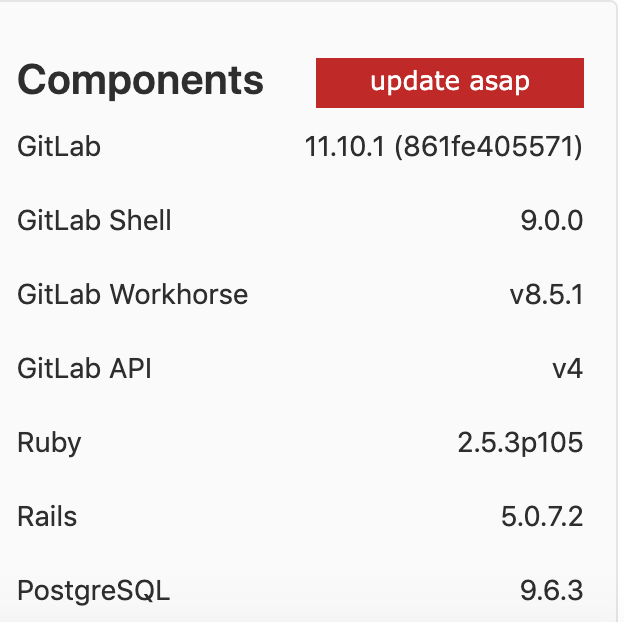Viewport: 624px width, 622px height.
Task: Select the Ruby version 2.5.3p105
Action: (520, 443)
